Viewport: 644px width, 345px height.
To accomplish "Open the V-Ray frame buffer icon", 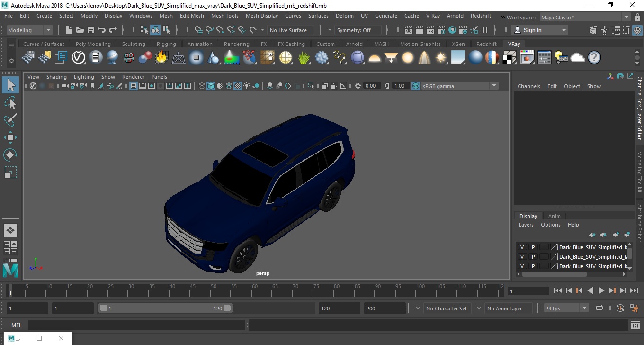I will 527,58.
